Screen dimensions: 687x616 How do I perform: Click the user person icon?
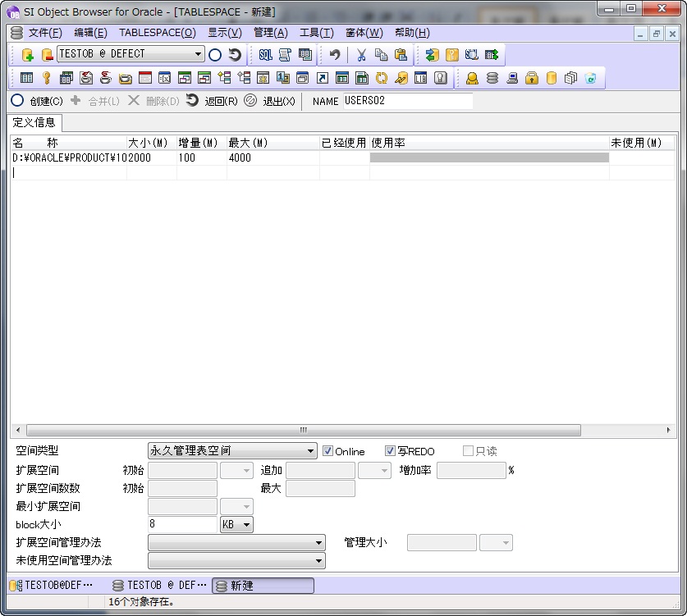pyautogui.click(x=472, y=78)
